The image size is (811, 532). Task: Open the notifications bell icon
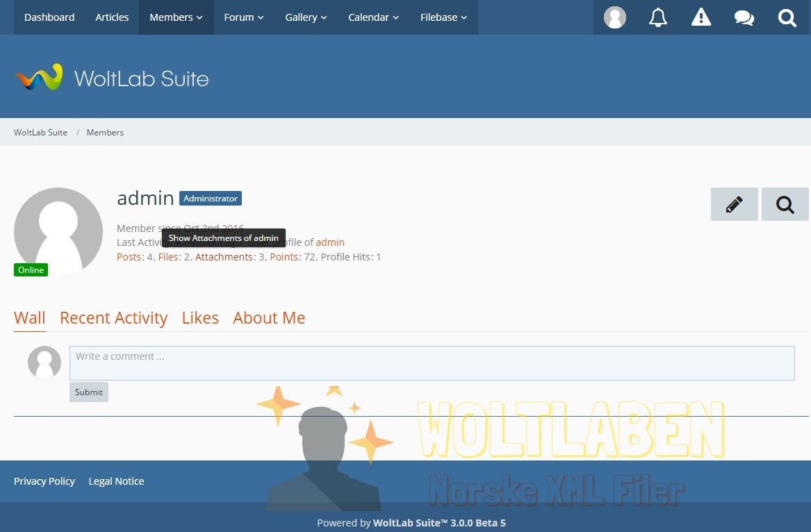coord(657,17)
